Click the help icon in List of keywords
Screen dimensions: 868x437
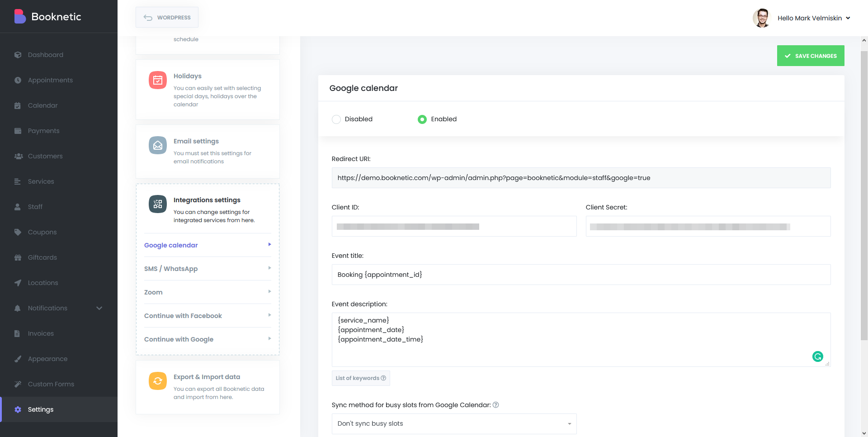383,378
